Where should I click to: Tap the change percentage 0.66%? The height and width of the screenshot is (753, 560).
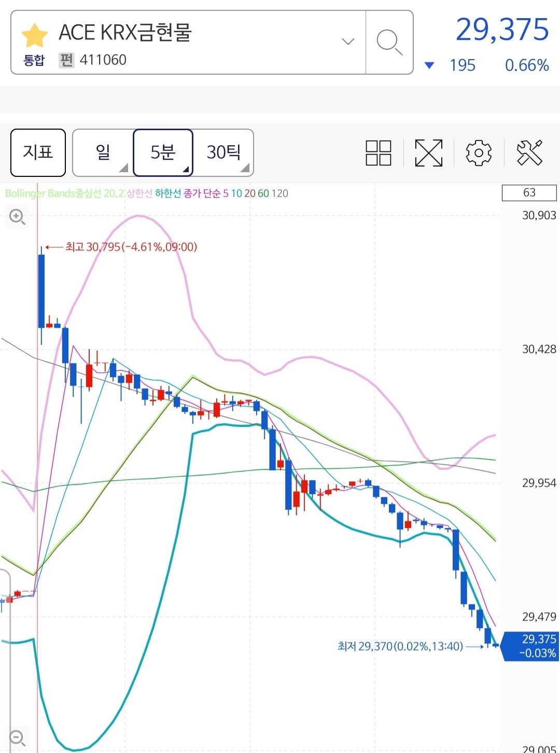click(x=527, y=65)
